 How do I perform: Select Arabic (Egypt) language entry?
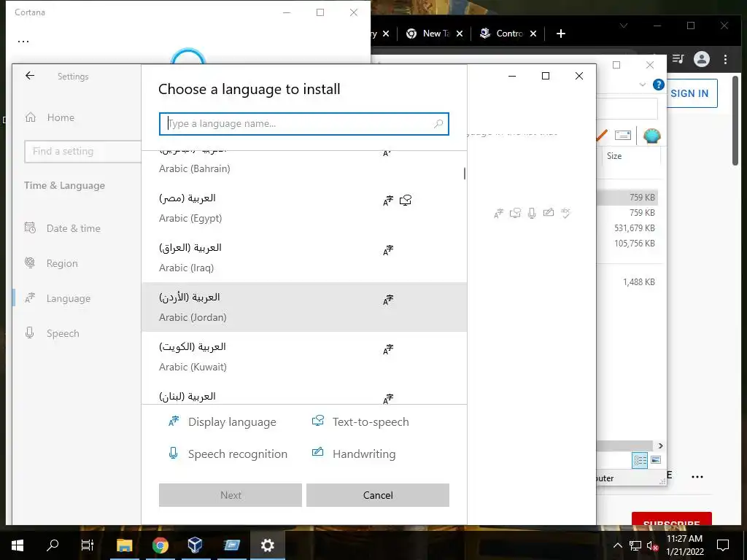tap(304, 208)
